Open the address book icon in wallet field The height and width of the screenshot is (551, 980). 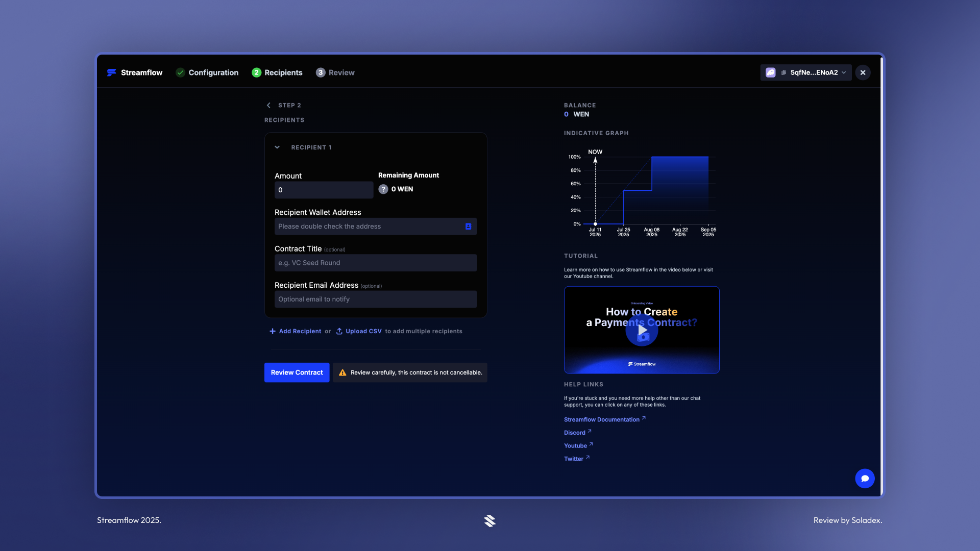click(x=468, y=227)
